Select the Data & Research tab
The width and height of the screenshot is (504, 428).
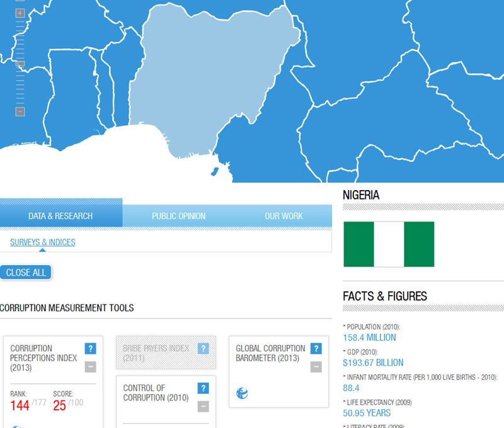click(60, 216)
